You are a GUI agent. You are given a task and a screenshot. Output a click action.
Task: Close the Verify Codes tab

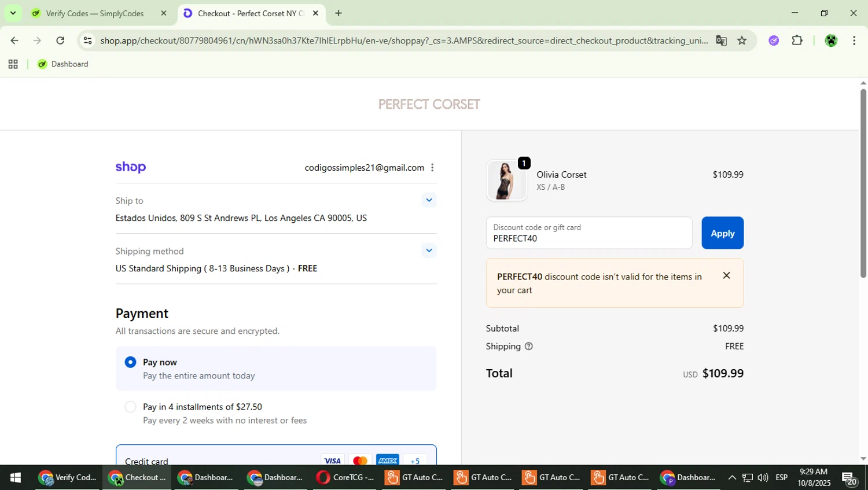point(164,13)
